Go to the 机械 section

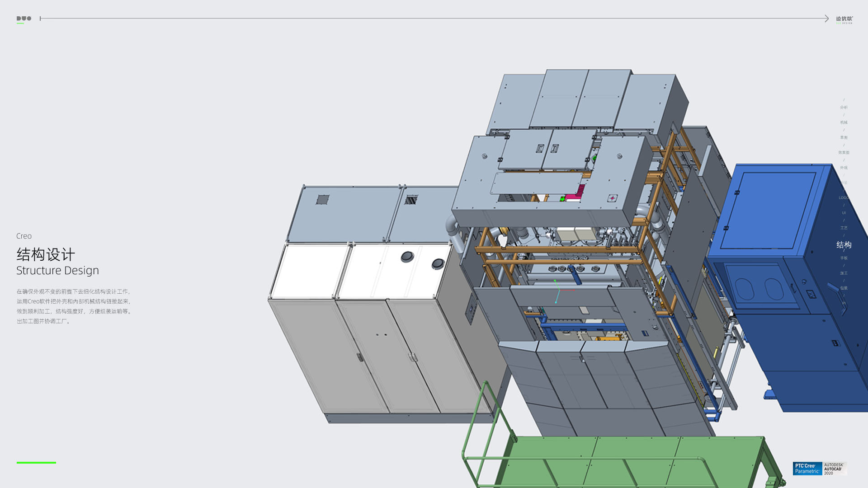[x=844, y=122]
